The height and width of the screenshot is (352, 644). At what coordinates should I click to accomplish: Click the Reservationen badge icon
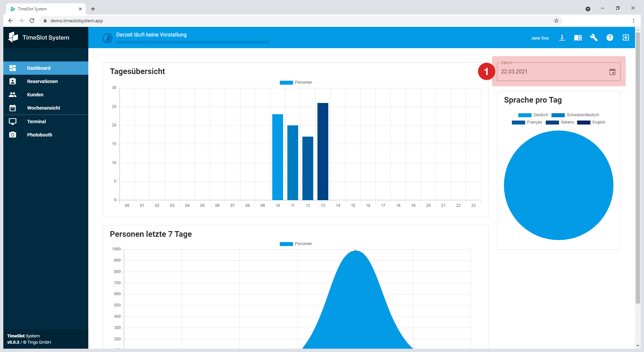[13, 81]
